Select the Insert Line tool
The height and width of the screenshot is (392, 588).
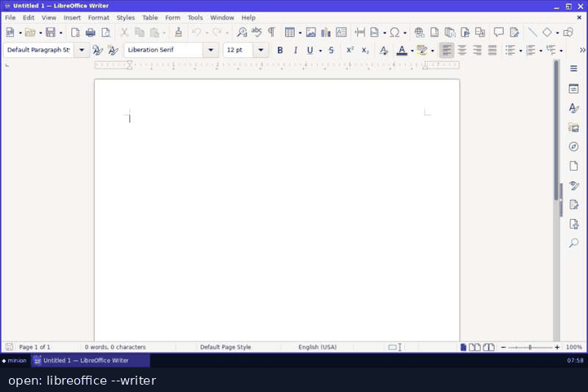(x=532, y=33)
